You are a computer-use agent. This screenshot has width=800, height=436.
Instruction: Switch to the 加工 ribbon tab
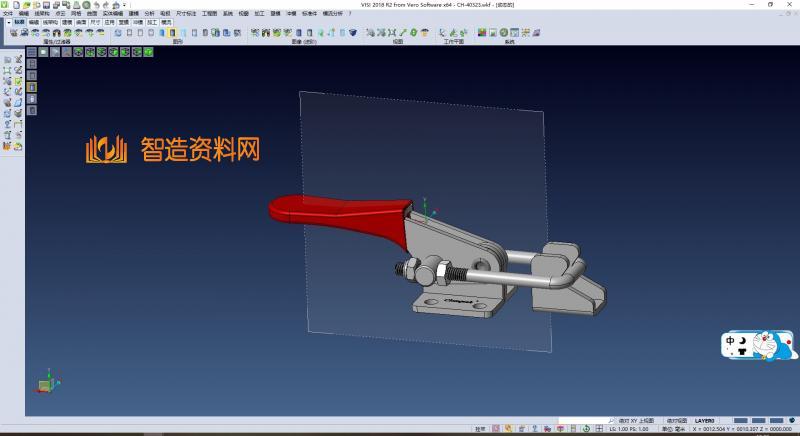[152, 22]
